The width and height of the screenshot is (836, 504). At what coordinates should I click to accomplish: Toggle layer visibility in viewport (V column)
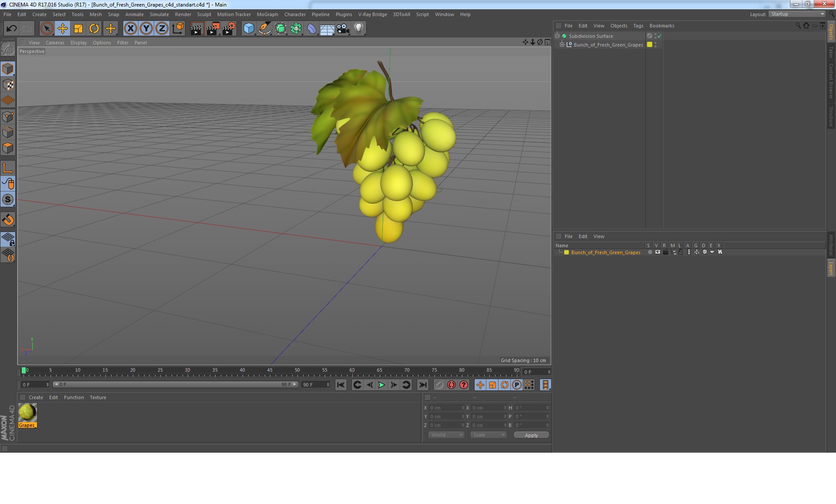[657, 252]
